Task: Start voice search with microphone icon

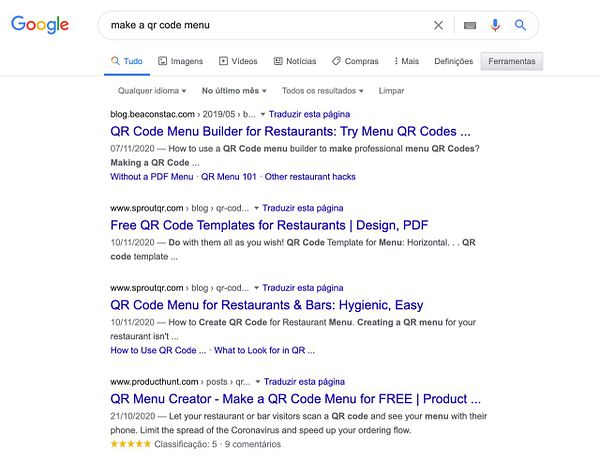Action: click(x=495, y=25)
